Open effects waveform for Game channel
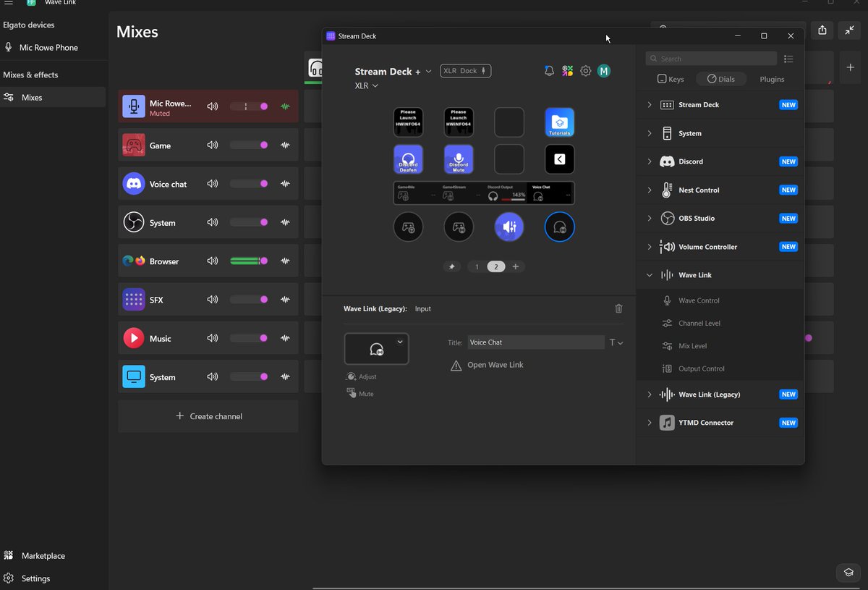 click(x=286, y=146)
